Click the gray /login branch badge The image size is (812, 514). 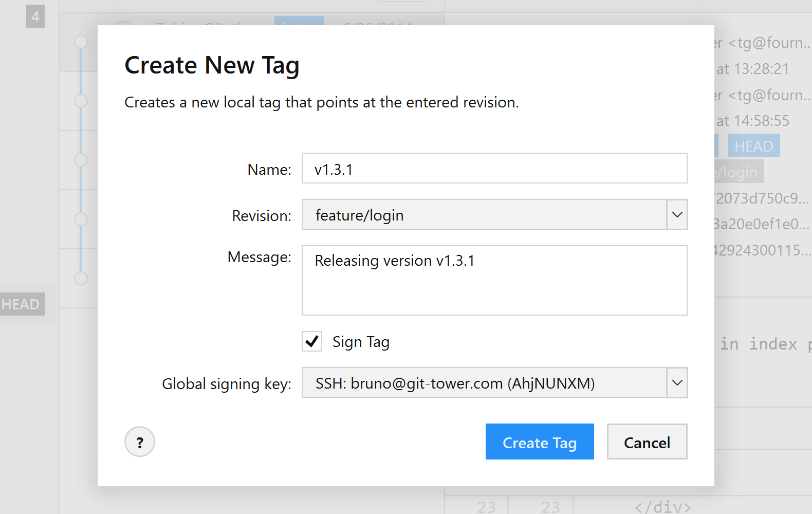click(739, 172)
